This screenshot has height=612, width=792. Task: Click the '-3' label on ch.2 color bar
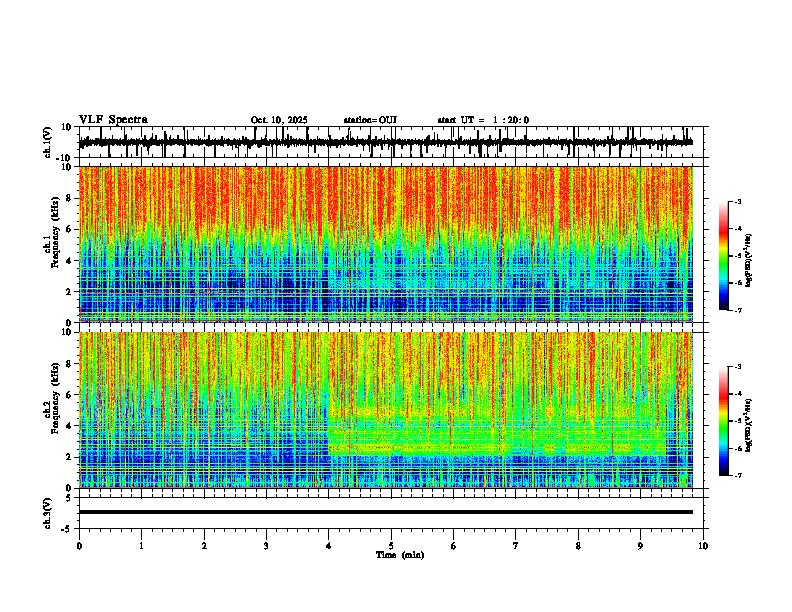(737, 367)
